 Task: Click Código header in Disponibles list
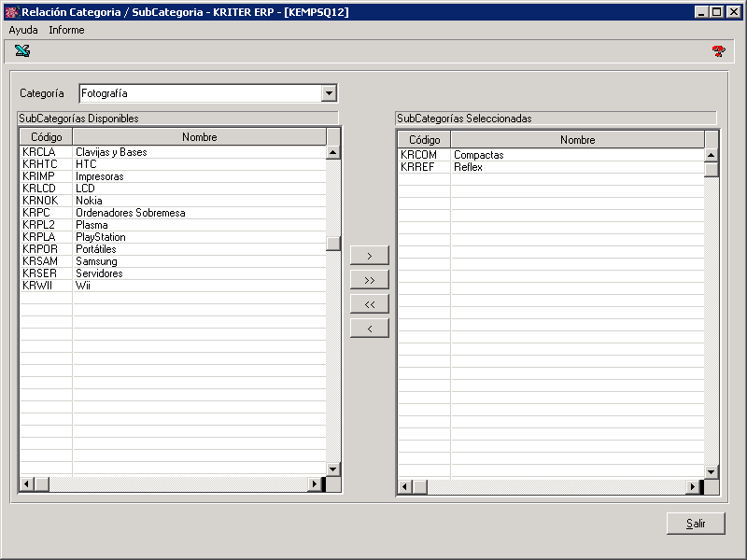46,137
